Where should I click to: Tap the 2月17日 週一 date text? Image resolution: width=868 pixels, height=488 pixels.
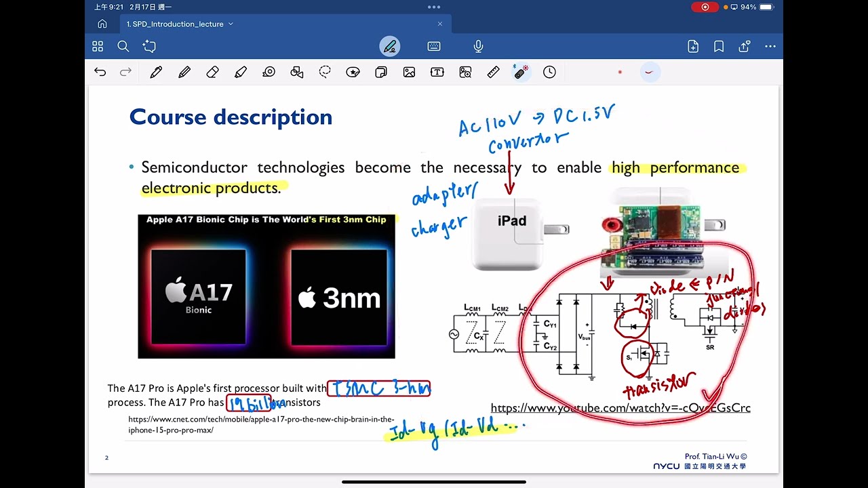pos(150,7)
